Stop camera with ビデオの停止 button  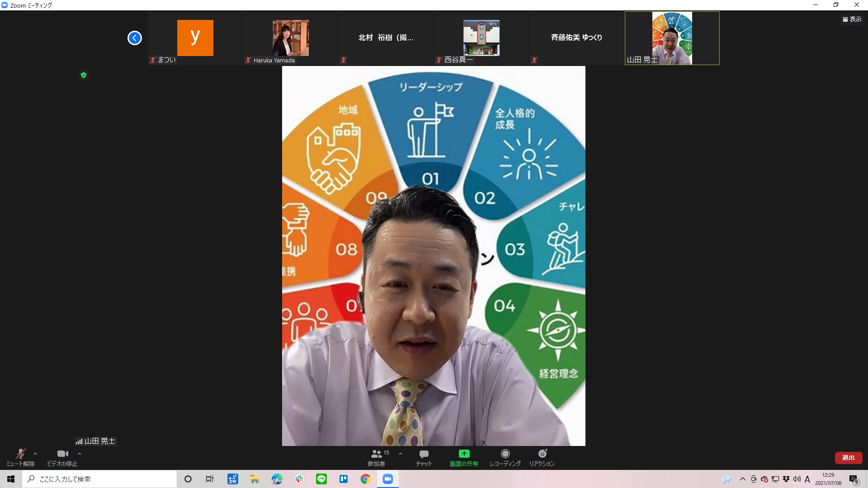62,457
